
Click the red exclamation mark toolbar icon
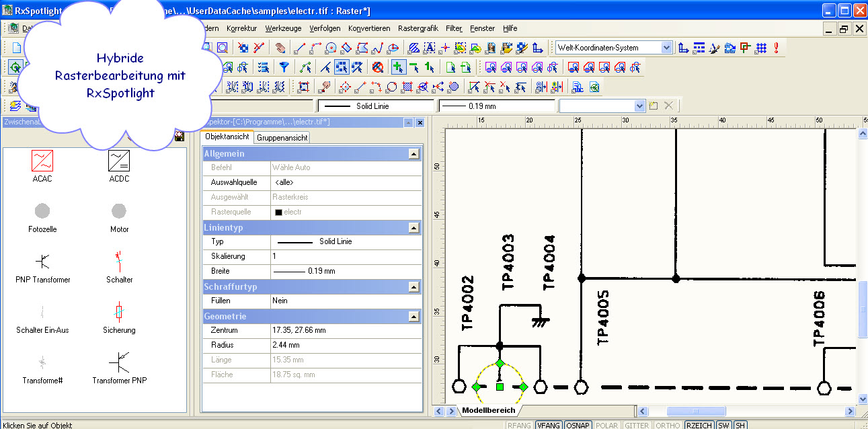tap(776, 48)
